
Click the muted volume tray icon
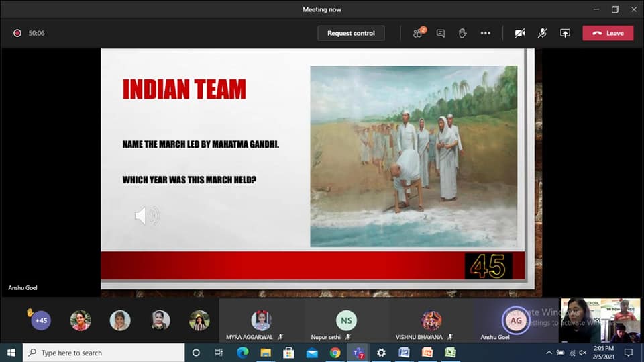click(583, 353)
